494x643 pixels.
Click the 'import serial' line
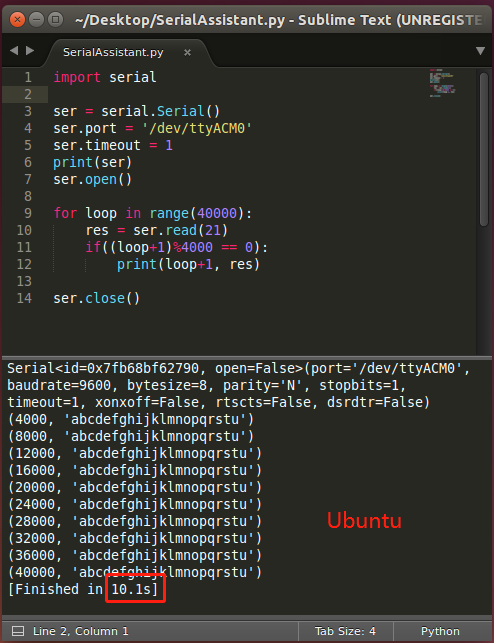tap(105, 77)
